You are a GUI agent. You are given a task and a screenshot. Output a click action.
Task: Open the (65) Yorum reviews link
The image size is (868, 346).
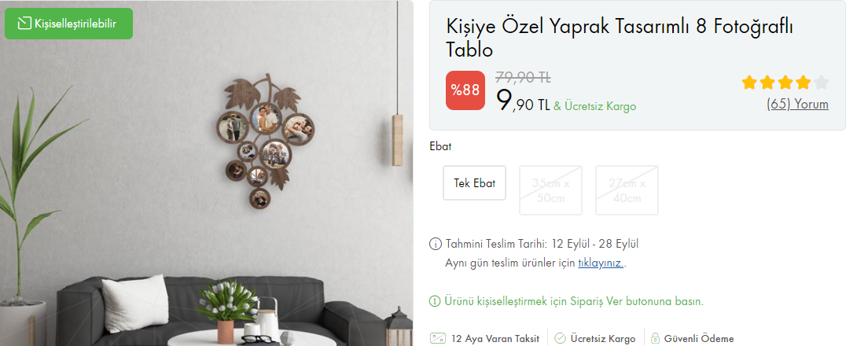pos(798,104)
